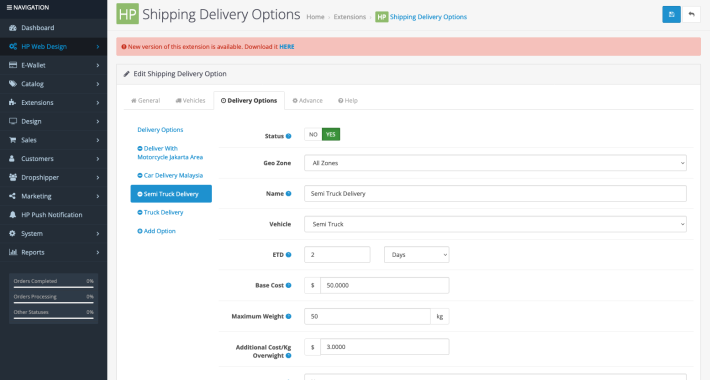
Task: Set Status toggle to NO
Action: tap(313, 135)
